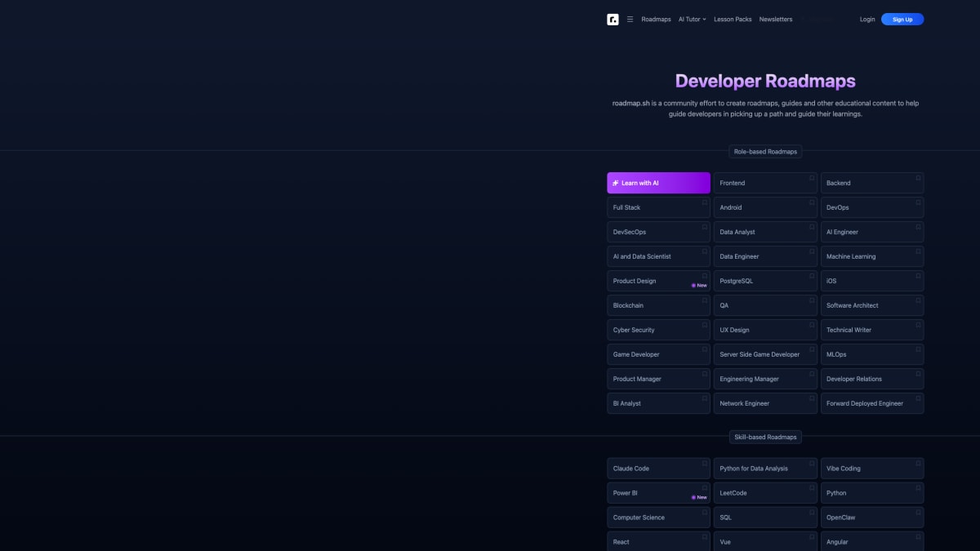980x551 pixels.
Task: Bookmark the DevSecOps roadmap
Action: pos(705,227)
